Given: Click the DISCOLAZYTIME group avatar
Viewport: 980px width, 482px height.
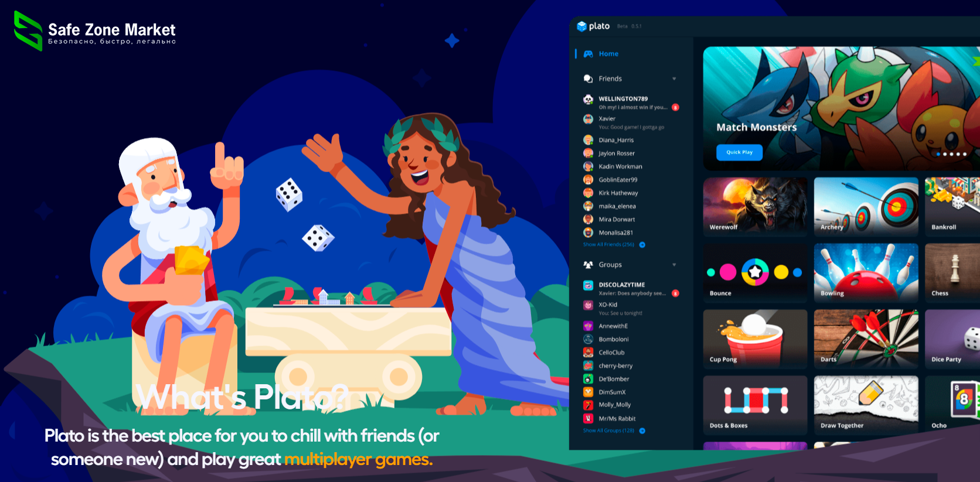Looking at the screenshot, I should point(588,285).
